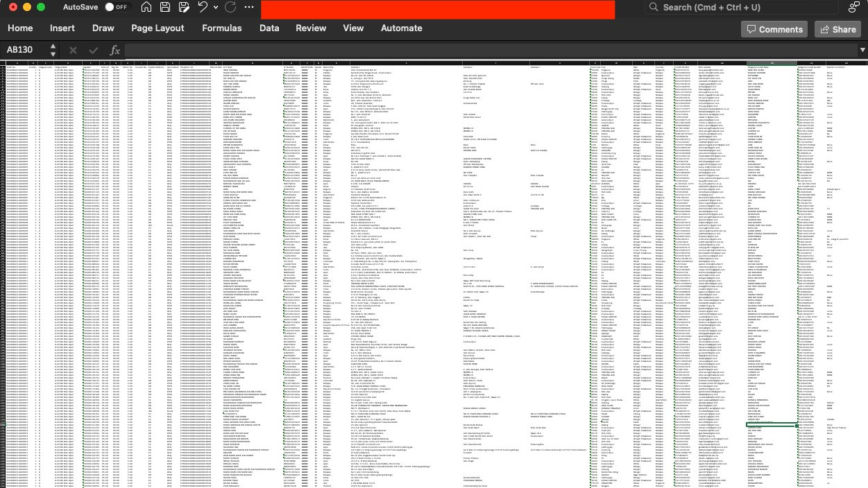
Task: Undo the last action
Action: (x=203, y=7)
